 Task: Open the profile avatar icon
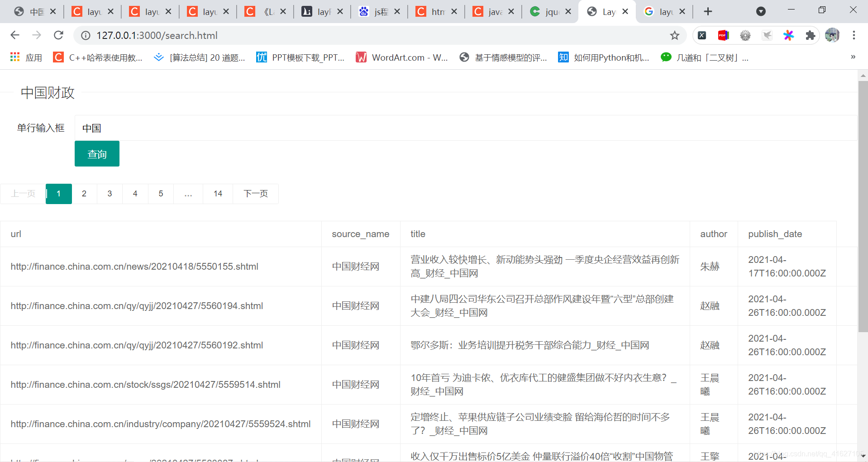click(832, 35)
